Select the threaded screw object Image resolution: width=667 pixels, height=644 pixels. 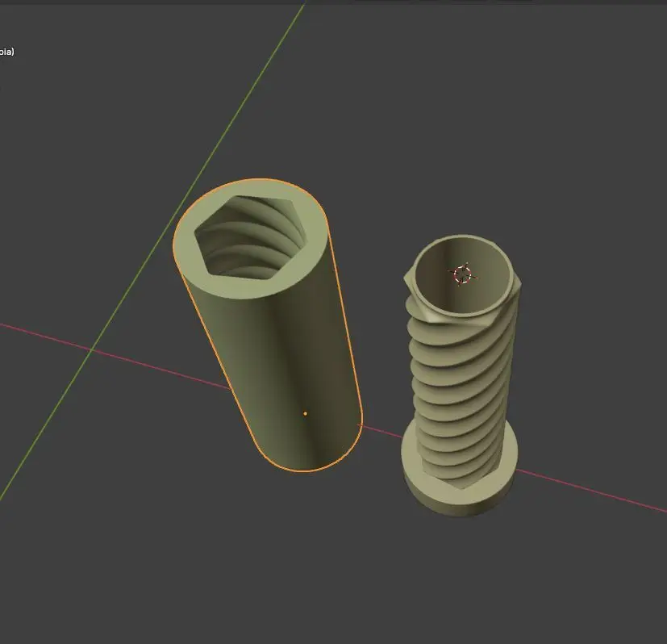coord(461,374)
